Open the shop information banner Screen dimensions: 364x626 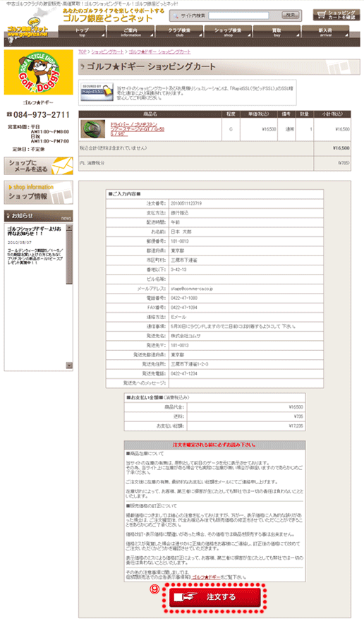point(38,193)
